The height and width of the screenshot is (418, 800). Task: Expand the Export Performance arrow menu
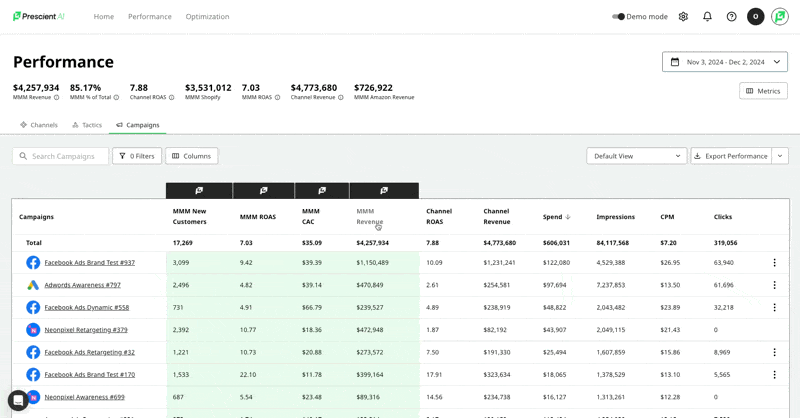pyautogui.click(x=780, y=156)
